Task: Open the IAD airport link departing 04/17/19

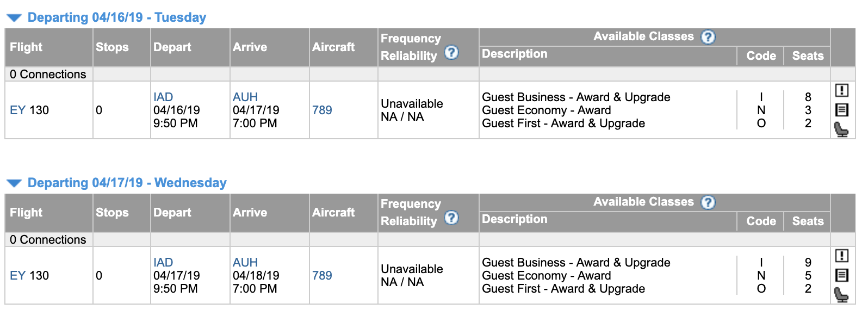Action: click(163, 263)
